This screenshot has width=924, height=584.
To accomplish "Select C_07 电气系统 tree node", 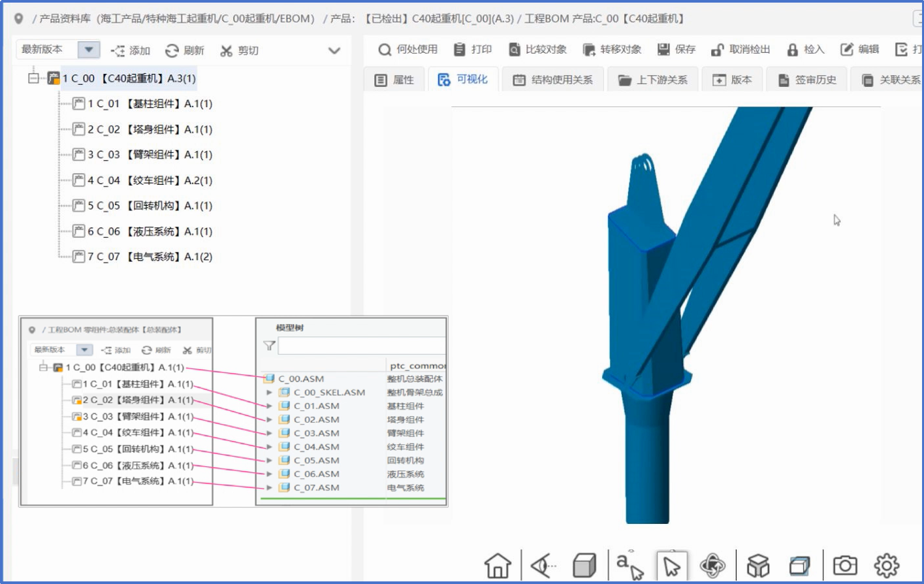I will coord(150,257).
